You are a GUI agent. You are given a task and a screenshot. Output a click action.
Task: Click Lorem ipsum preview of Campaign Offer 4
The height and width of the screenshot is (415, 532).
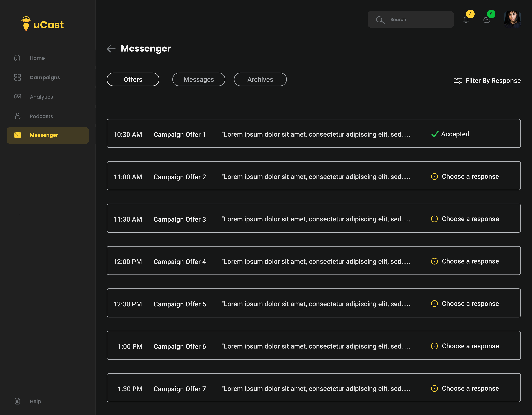pyautogui.click(x=316, y=262)
